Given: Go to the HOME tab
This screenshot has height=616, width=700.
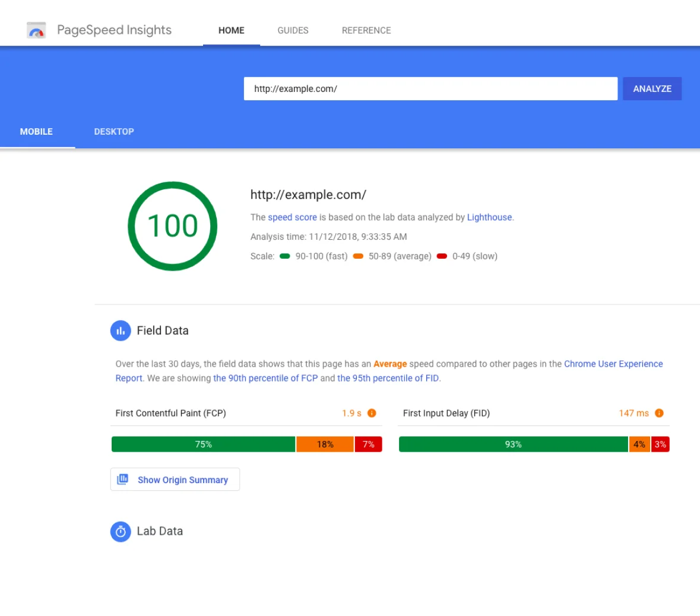Looking at the screenshot, I should (x=231, y=30).
